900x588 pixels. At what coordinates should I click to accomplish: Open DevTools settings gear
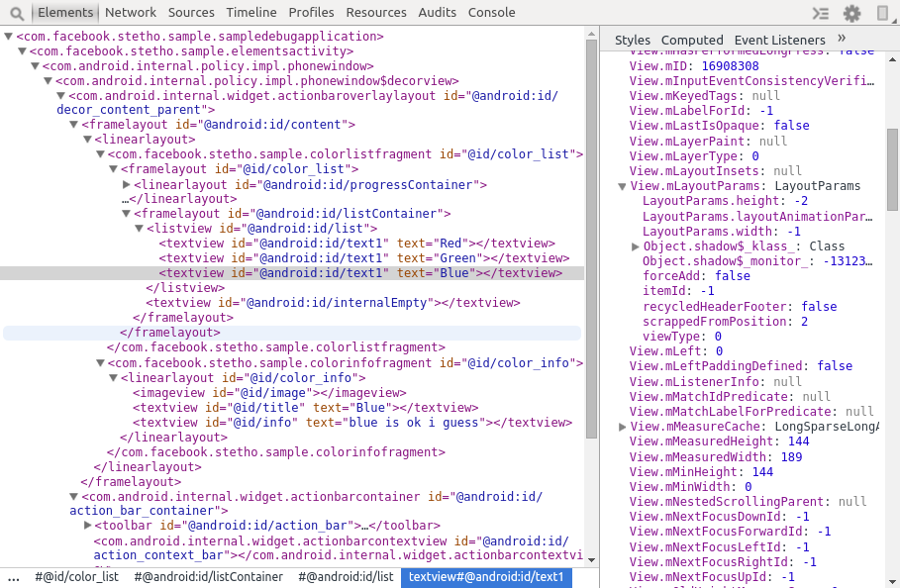pyautogui.click(x=851, y=13)
